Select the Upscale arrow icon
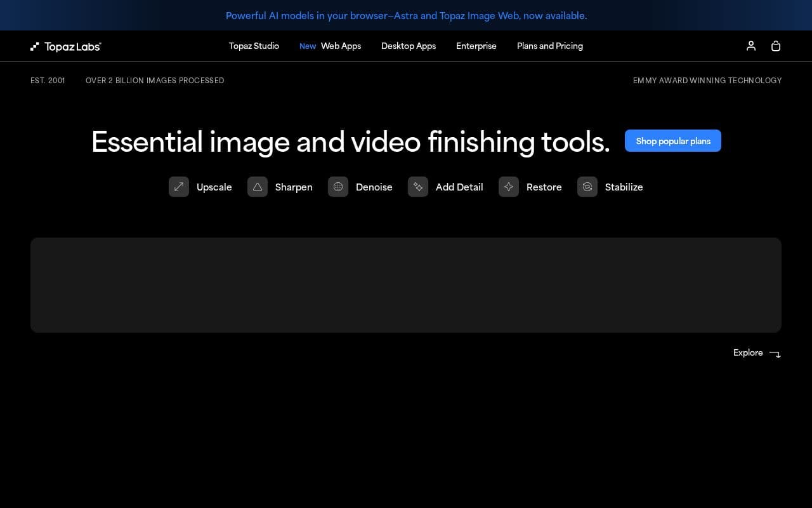Screen dimensions: 812x508 (x=179, y=187)
